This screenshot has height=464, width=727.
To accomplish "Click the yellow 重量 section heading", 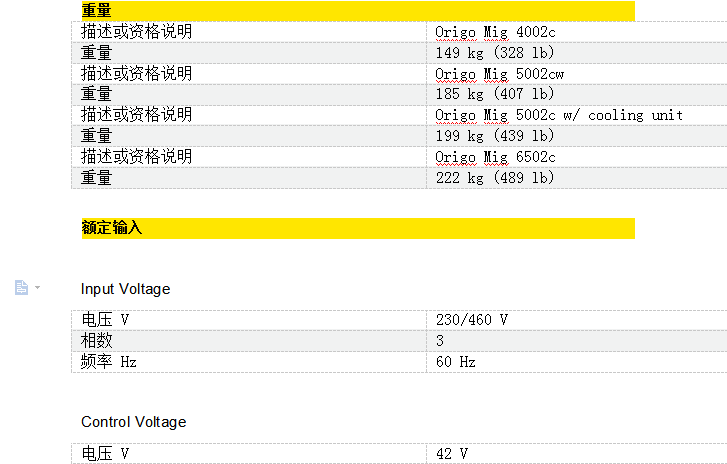I will click(97, 10).
